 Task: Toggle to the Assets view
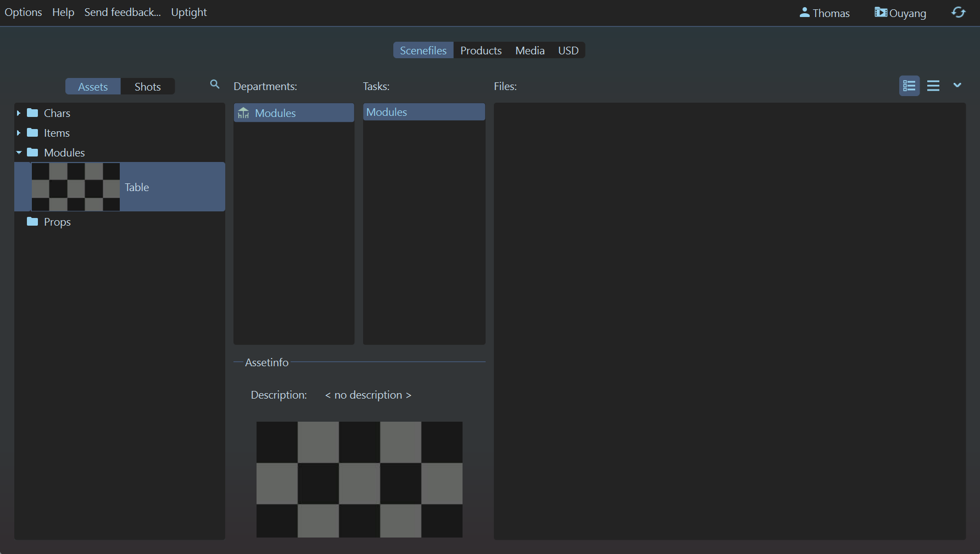pos(93,87)
